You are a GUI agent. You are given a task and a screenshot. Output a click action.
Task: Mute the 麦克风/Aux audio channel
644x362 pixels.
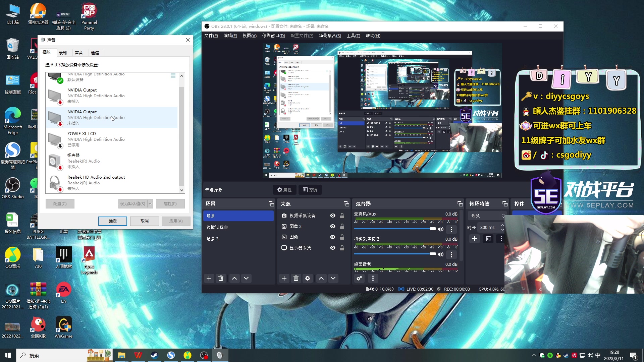click(x=441, y=229)
